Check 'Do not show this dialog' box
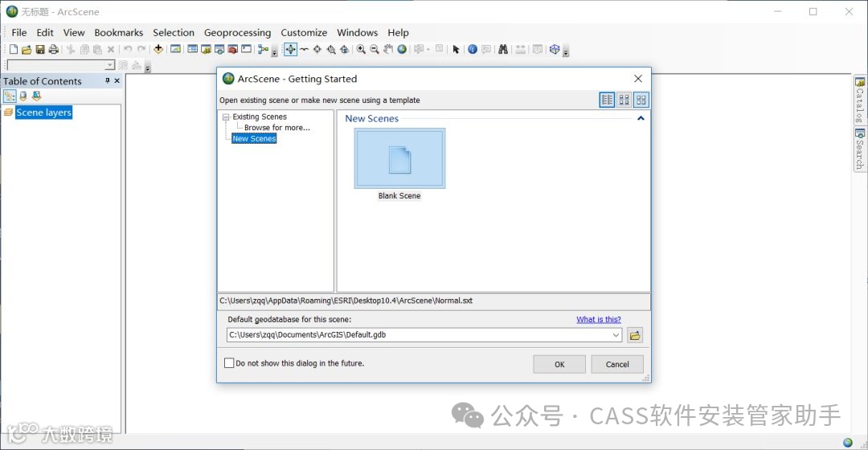Viewport: 868px width, 450px height. click(229, 363)
